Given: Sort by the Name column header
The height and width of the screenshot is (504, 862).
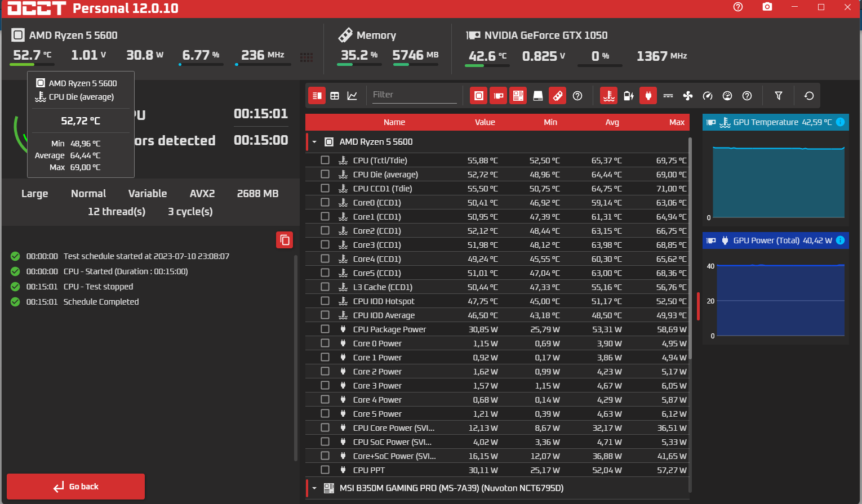Looking at the screenshot, I should point(394,122).
